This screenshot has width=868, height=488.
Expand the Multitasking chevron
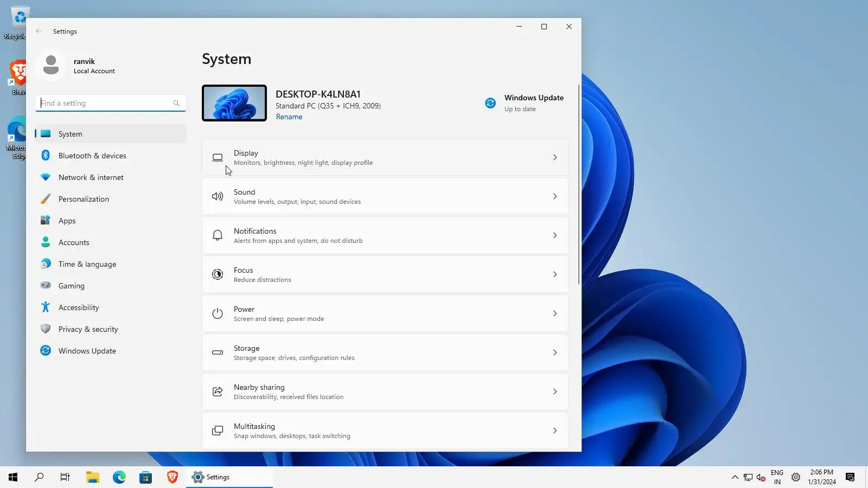(555, 431)
